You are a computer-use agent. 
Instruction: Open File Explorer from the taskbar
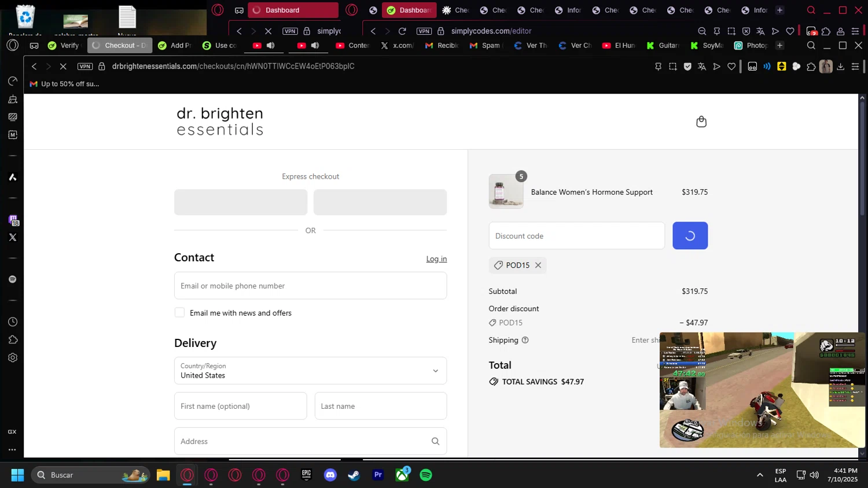163,475
